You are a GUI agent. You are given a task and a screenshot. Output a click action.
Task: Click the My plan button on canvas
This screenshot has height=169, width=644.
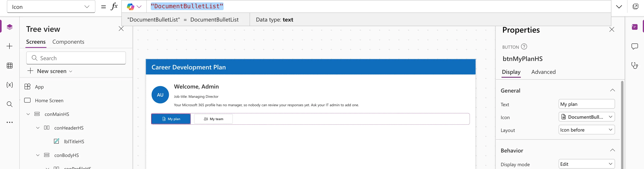171,119
